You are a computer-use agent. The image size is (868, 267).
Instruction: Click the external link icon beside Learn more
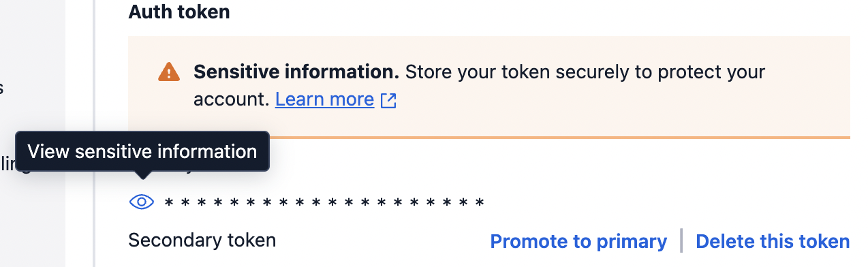tap(388, 101)
